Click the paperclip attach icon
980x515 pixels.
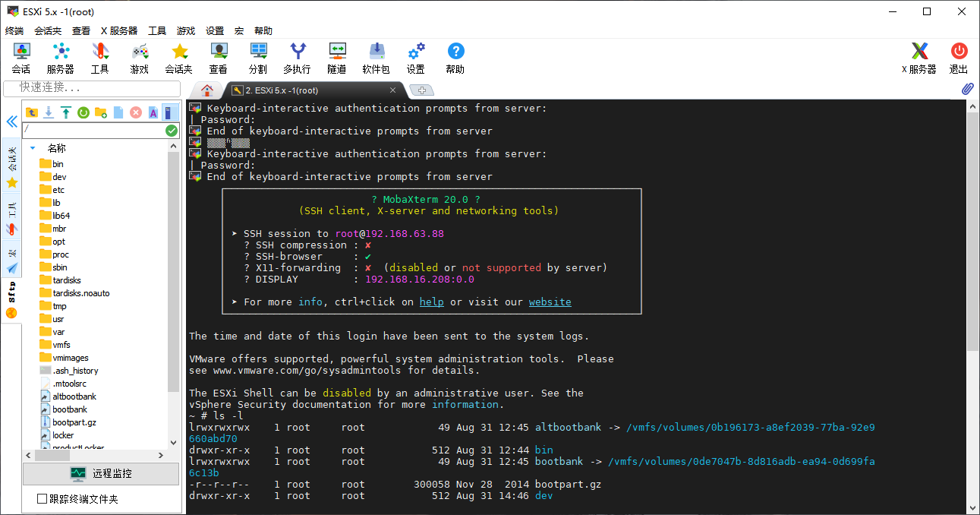tap(968, 89)
